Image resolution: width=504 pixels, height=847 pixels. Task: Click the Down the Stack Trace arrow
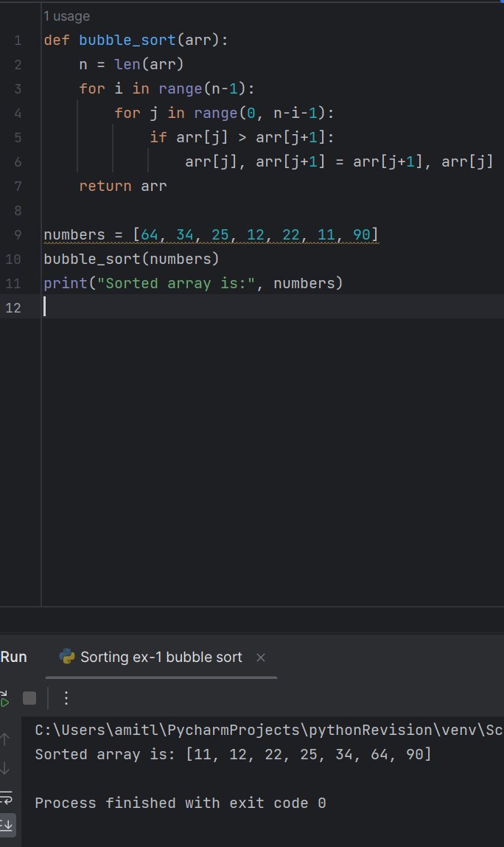tap(5, 767)
